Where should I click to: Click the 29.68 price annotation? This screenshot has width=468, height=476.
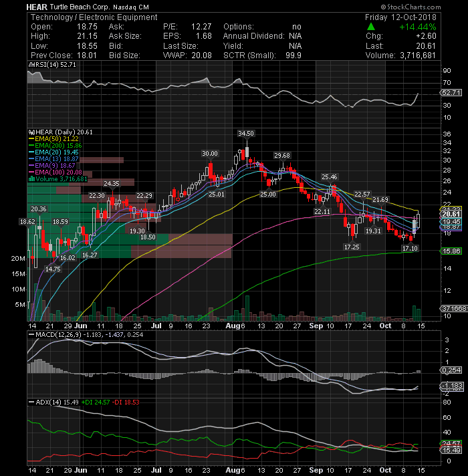coord(282,155)
